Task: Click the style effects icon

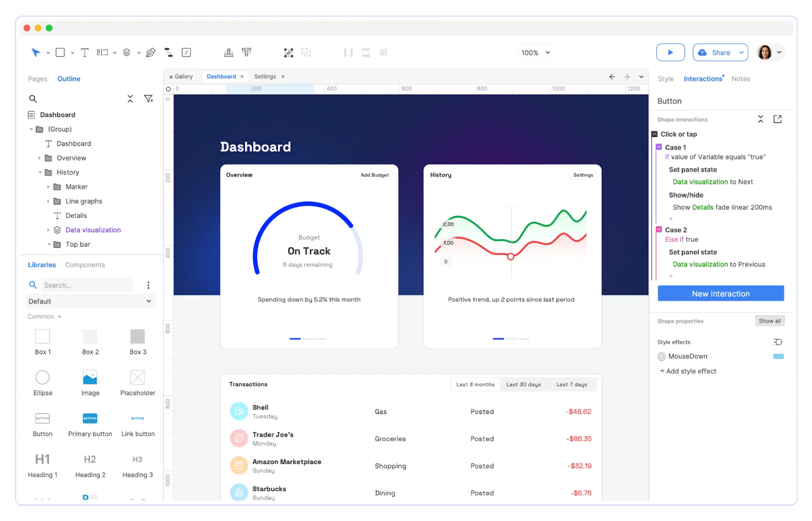Action: tap(777, 342)
